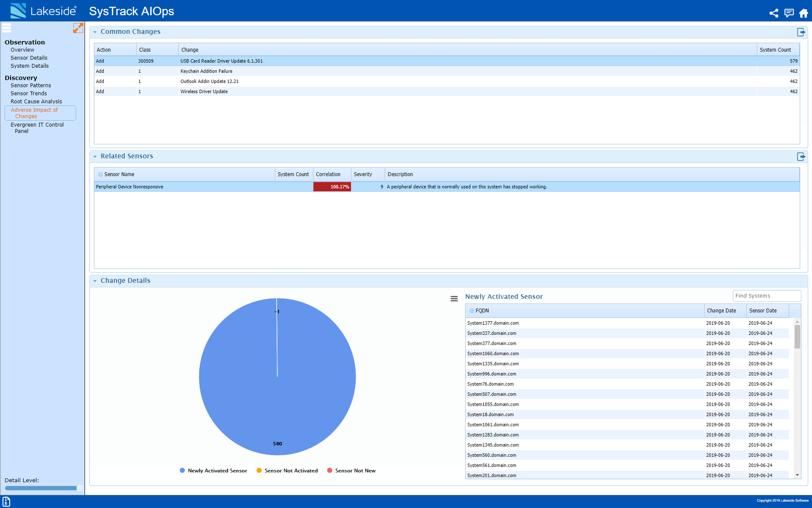Open the hamburger menu in the sidebar
Image resolution: width=812 pixels, height=508 pixels.
pos(6,28)
